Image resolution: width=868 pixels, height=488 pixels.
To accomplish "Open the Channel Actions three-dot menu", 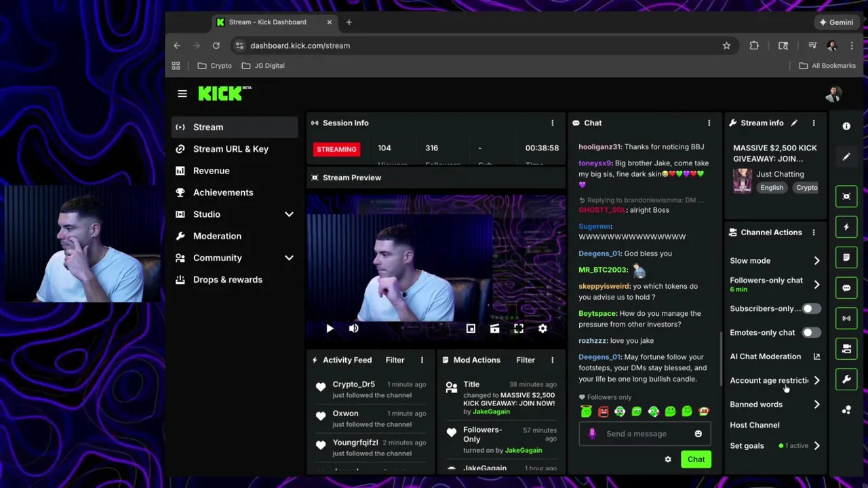I will coord(814,232).
